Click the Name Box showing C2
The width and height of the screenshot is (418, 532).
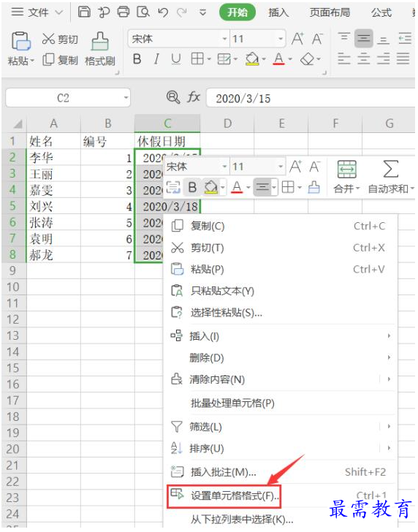click(x=63, y=98)
